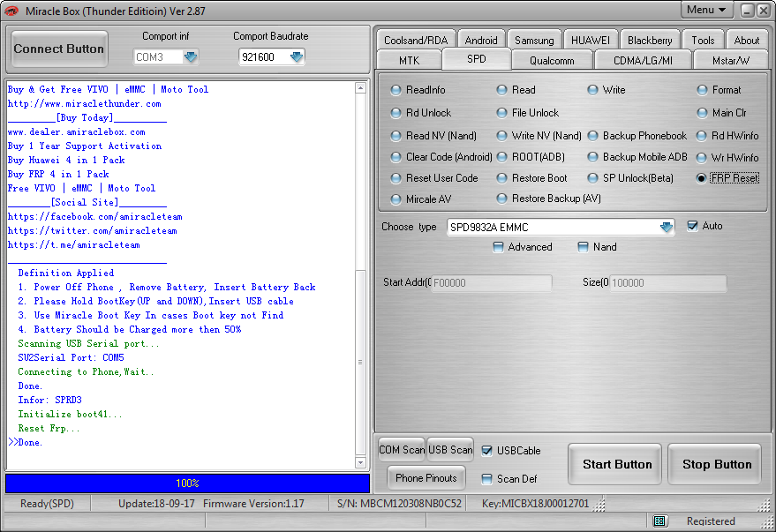Toggle the USBCable checkbox

click(487, 451)
